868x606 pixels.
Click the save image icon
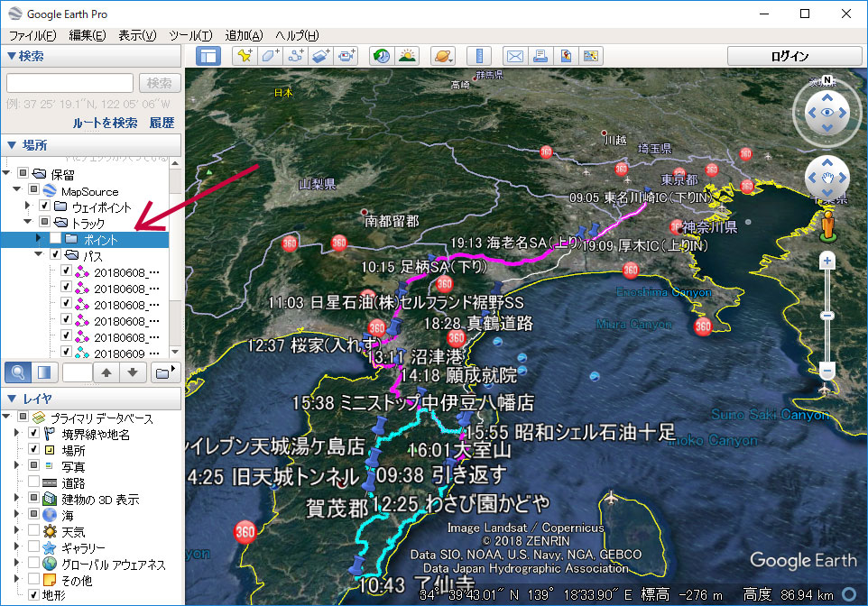(565, 56)
